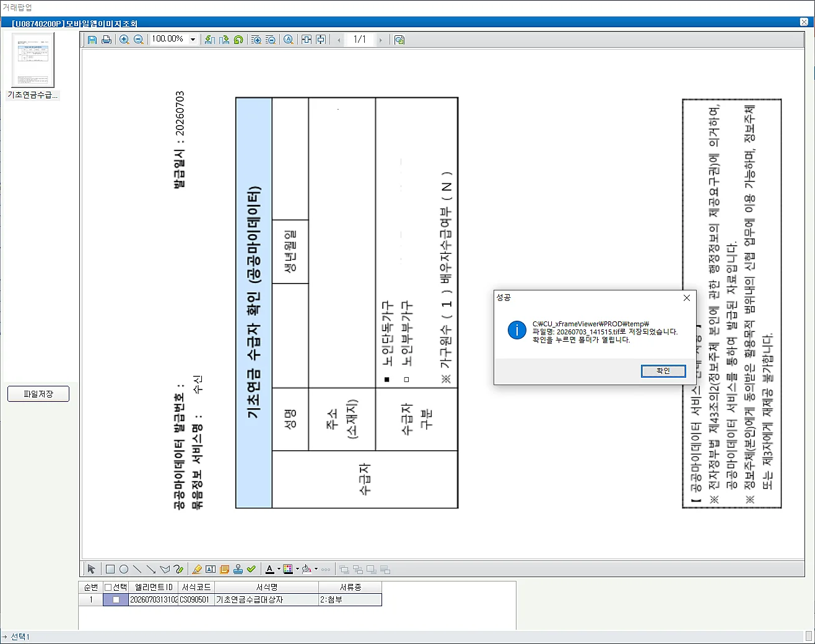Click the save (floppy disk) toolbar icon
Screen dimensions: 815x644
pos(92,40)
